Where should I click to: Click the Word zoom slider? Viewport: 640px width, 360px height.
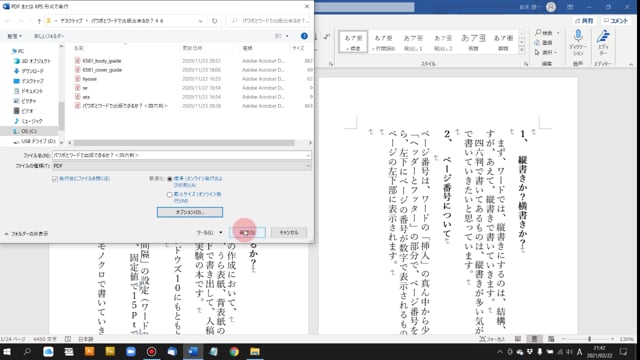point(589,339)
